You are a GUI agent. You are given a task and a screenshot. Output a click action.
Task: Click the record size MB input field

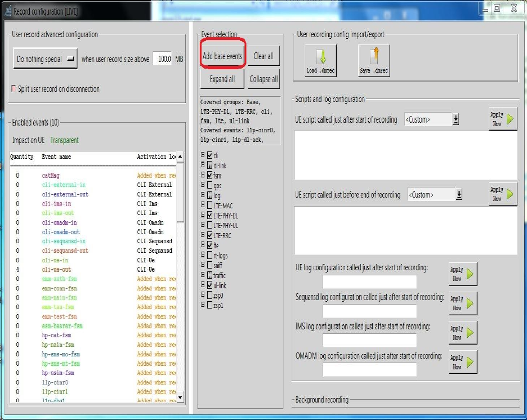[163, 59]
